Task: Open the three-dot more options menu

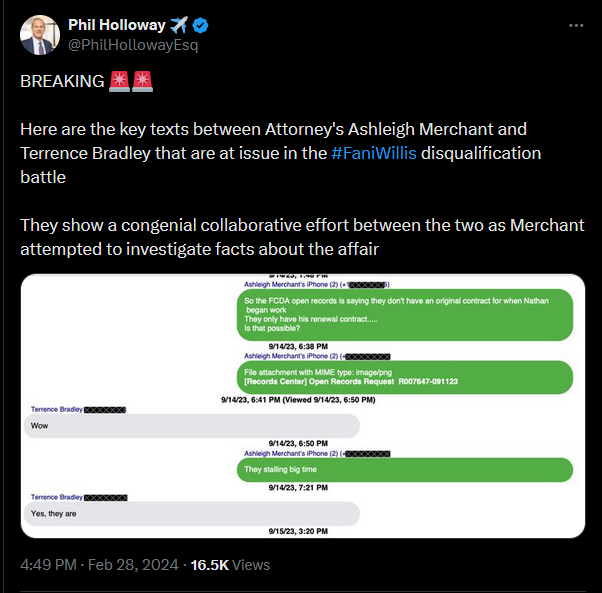Action: pyautogui.click(x=575, y=25)
